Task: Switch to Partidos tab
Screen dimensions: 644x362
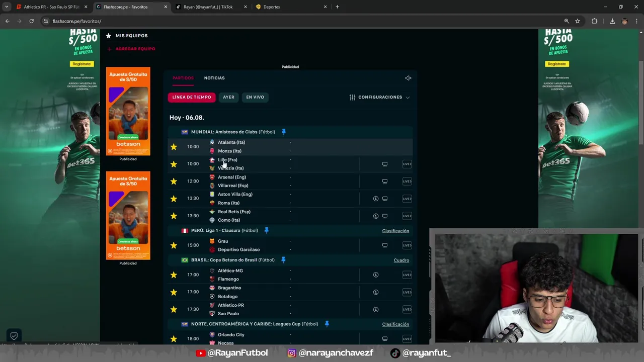Action: click(183, 78)
